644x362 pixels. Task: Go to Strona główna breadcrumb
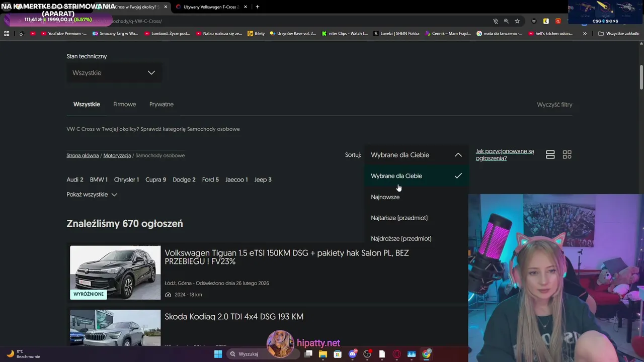pos(83,156)
